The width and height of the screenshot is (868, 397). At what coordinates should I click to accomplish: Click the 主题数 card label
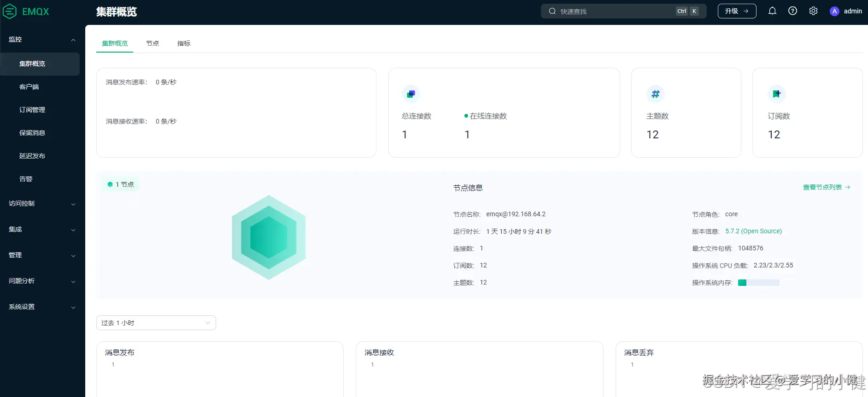tap(657, 116)
